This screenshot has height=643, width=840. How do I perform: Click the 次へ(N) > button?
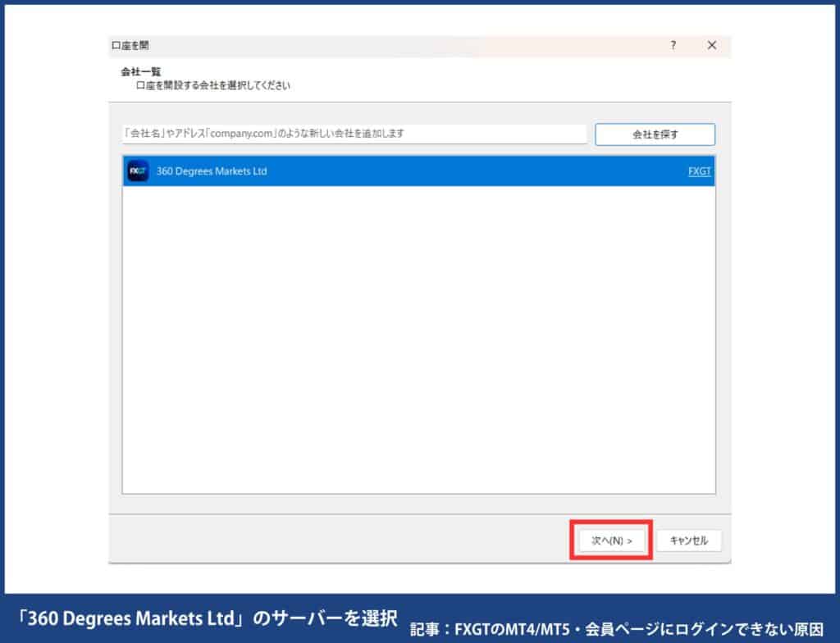tap(611, 540)
